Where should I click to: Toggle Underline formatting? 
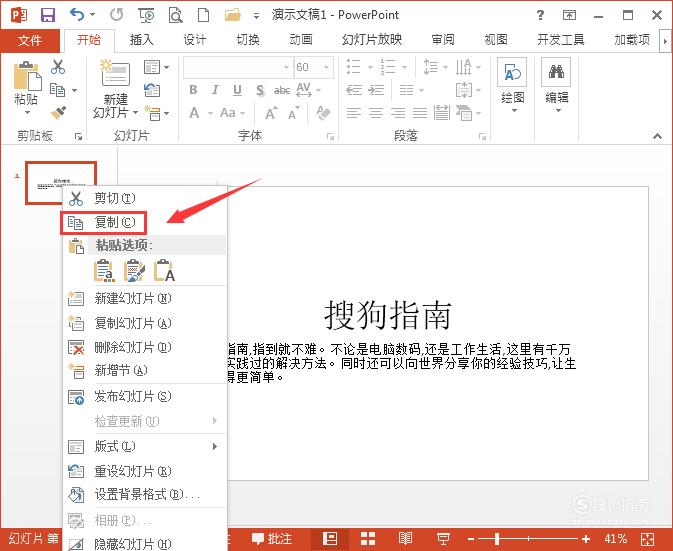(237, 90)
